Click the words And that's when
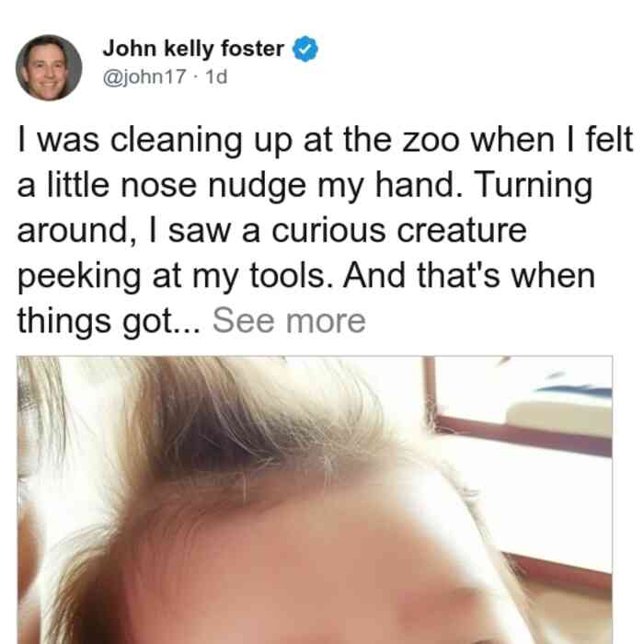This screenshot has height=644, width=644. [469, 276]
